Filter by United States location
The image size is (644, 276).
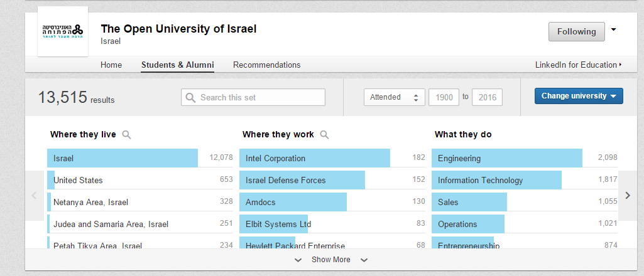pos(140,180)
